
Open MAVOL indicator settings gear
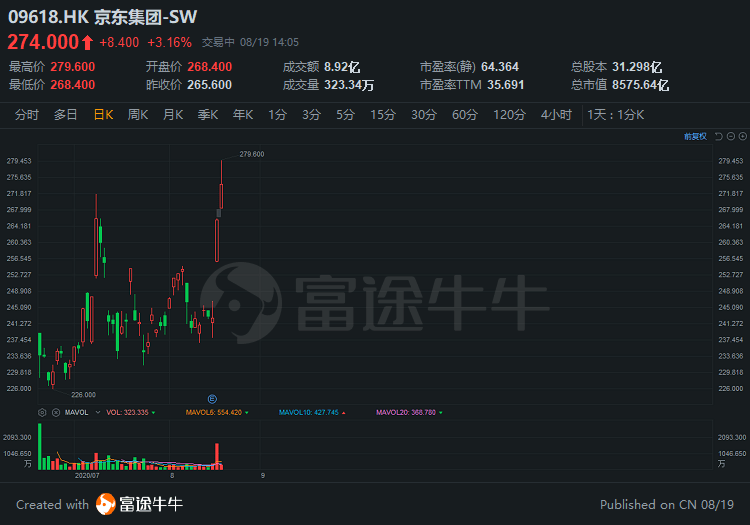pyautogui.click(x=42, y=412)
